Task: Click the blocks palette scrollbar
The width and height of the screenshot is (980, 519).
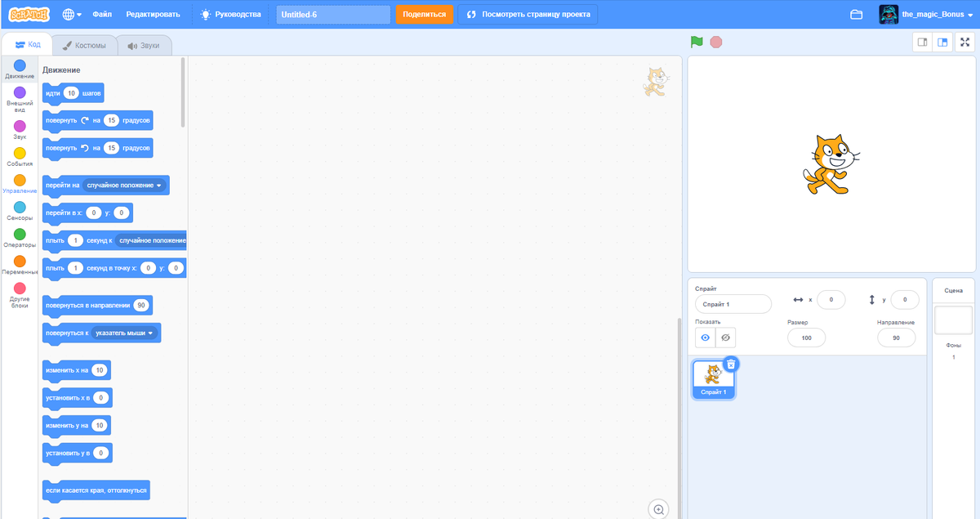Action: click(x=183, y=92)
